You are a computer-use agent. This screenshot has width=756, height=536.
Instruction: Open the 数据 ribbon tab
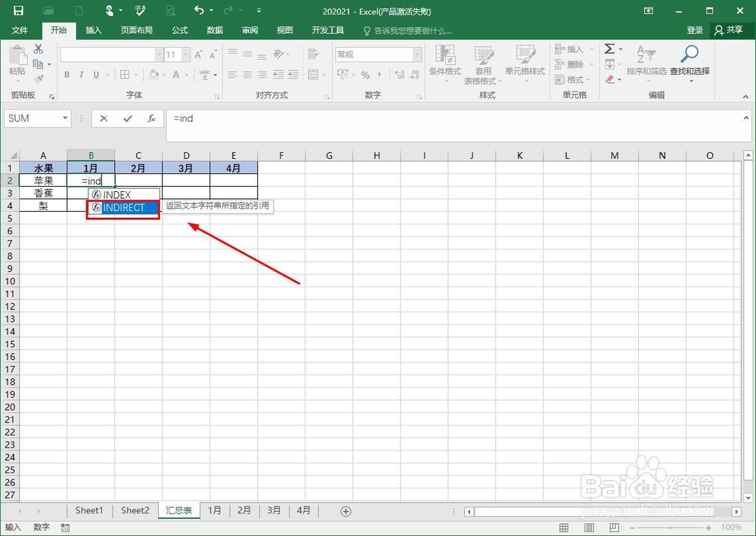(215, 30)
